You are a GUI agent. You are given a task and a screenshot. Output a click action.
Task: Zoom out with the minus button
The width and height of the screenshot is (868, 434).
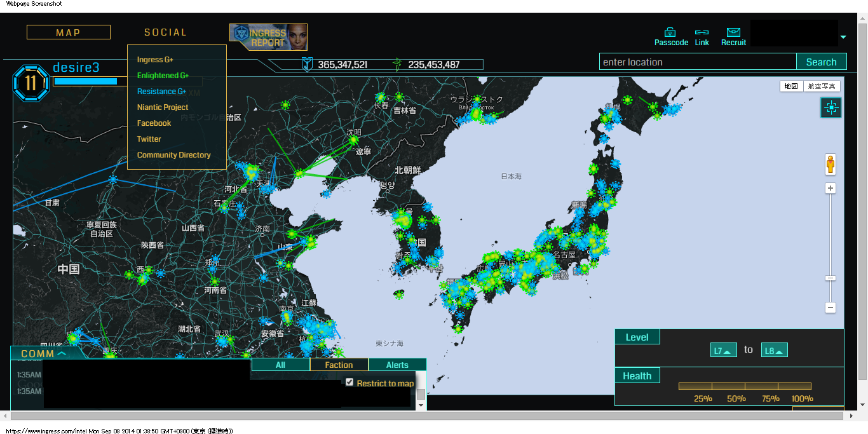point(831,308)
